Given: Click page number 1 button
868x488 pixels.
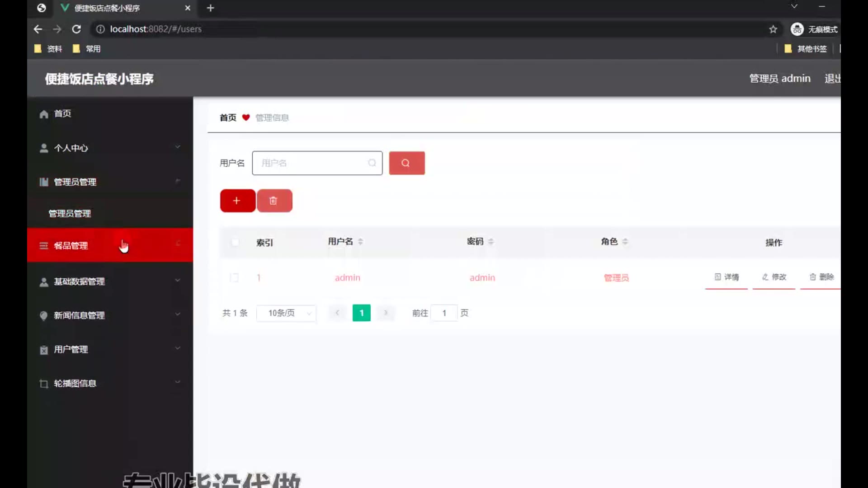Looking at the screenshot, I should coord(361,313).
